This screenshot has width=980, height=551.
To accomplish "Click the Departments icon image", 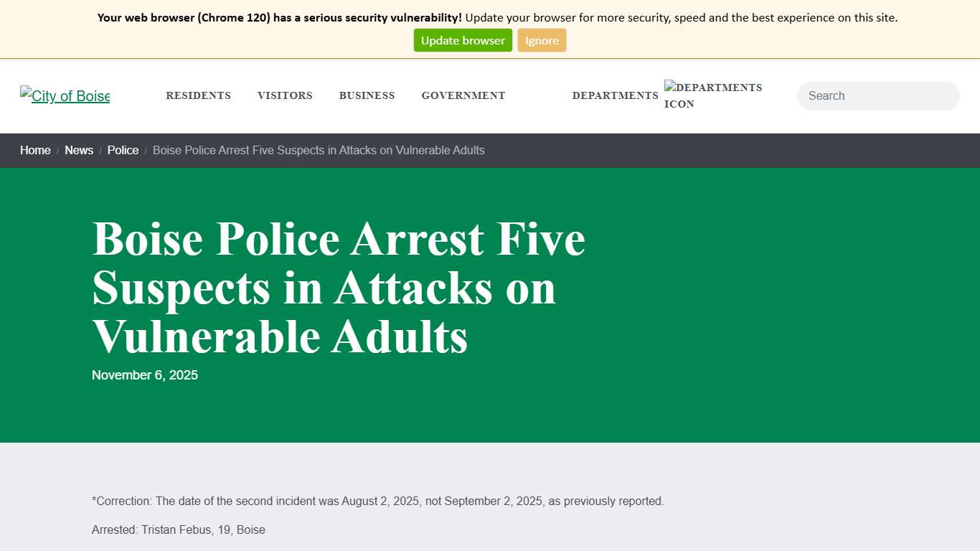I will click(x=713, y=95).
